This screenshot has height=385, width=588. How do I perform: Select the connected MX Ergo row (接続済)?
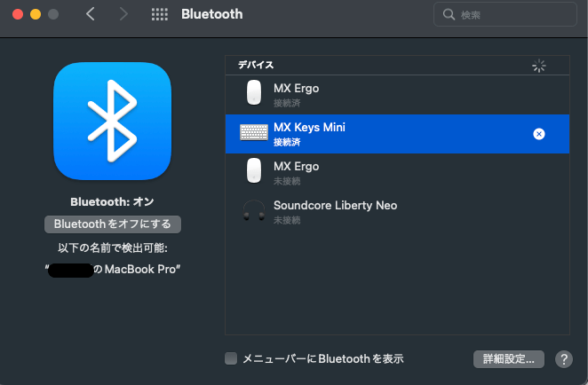click(397, 95)
